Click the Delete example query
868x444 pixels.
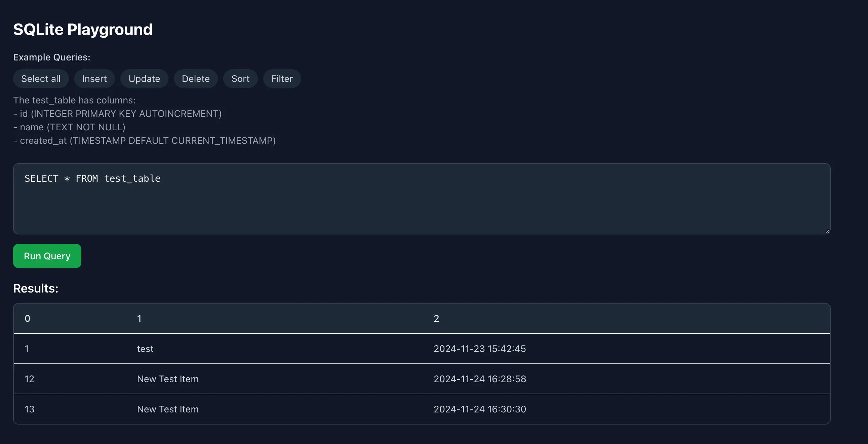pyautogui.click(x=195, y=79)
